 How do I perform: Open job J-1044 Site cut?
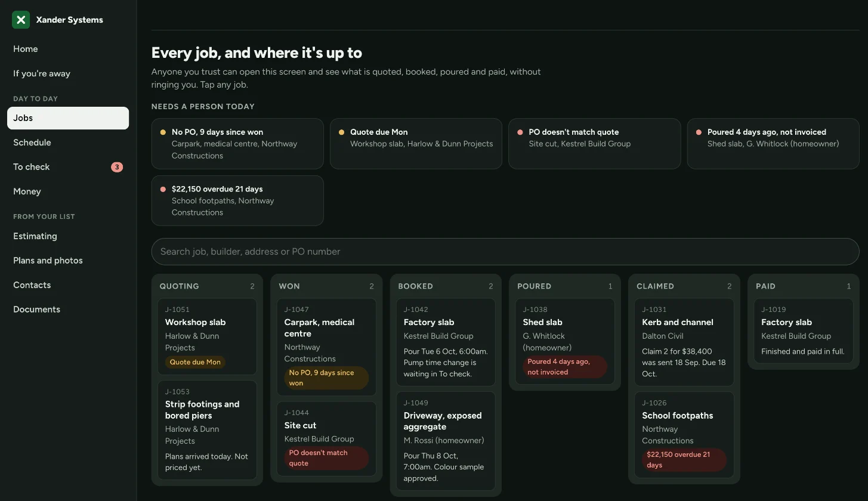click(x=326, y=439)
